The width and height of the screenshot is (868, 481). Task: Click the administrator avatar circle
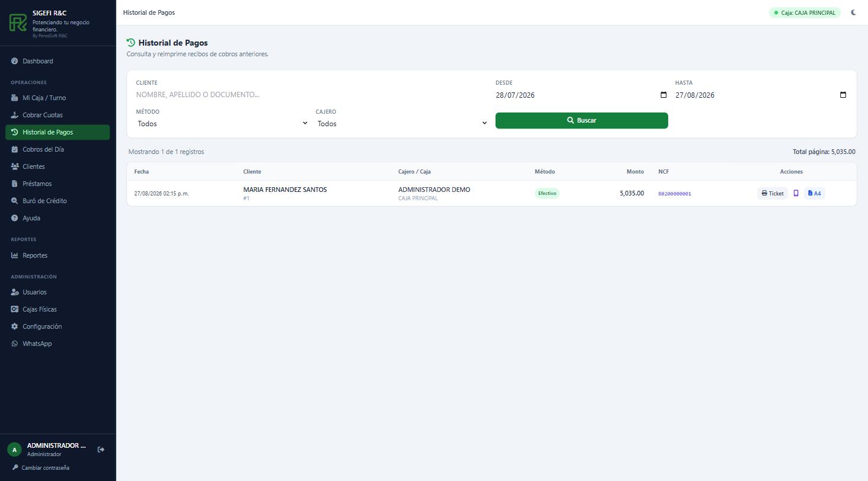pyautogui.click(x=14, y=450)
